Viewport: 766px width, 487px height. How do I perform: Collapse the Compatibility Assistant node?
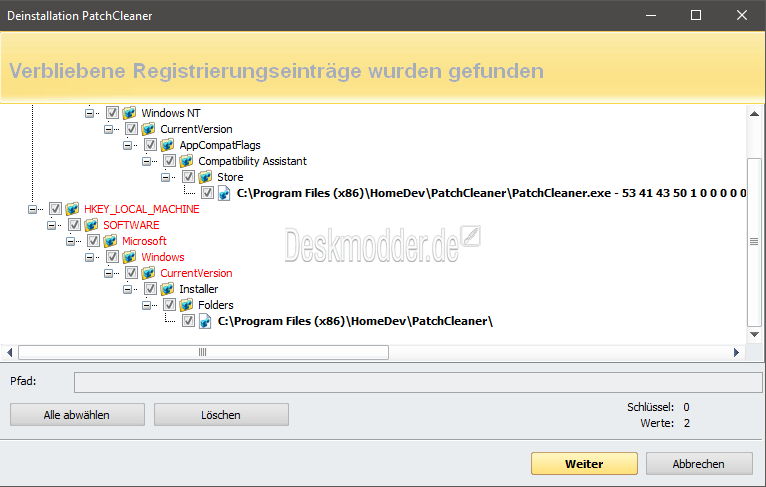147,161
